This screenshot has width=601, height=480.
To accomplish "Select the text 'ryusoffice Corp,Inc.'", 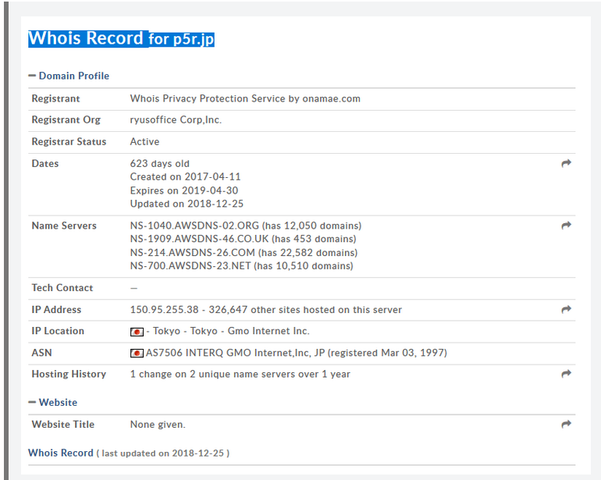I will pos(176,120).
